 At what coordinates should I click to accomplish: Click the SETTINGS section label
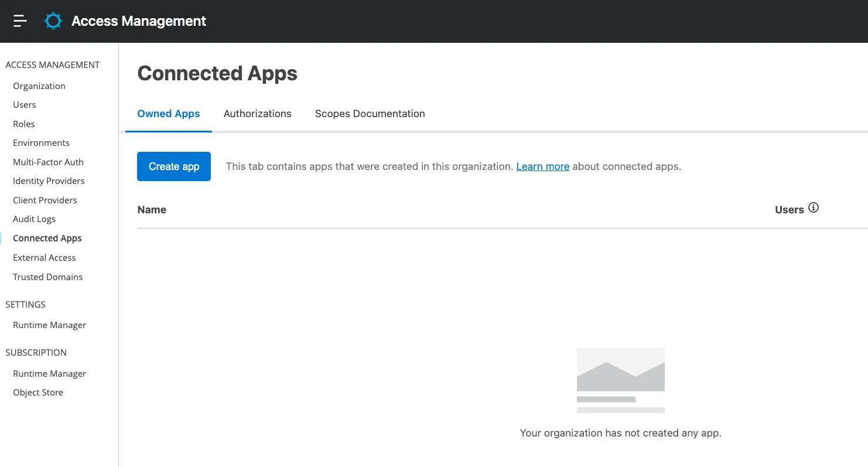25,304
